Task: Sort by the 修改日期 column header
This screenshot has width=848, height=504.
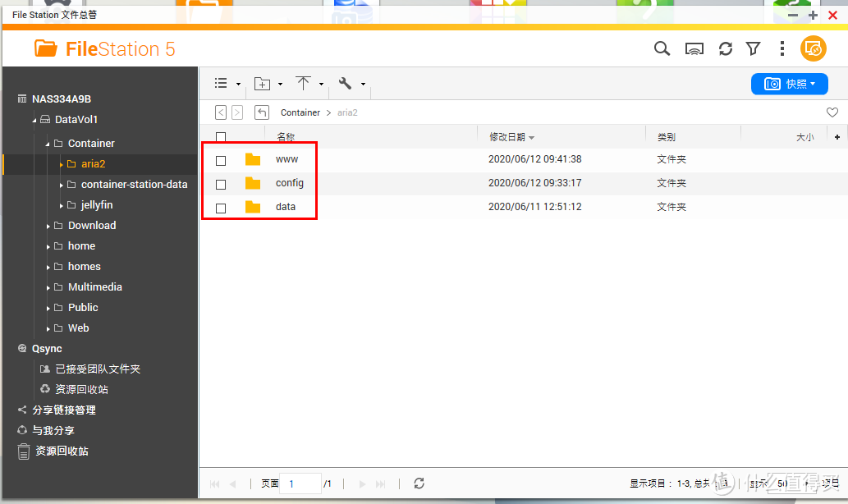Action: [x=507, y=137]
